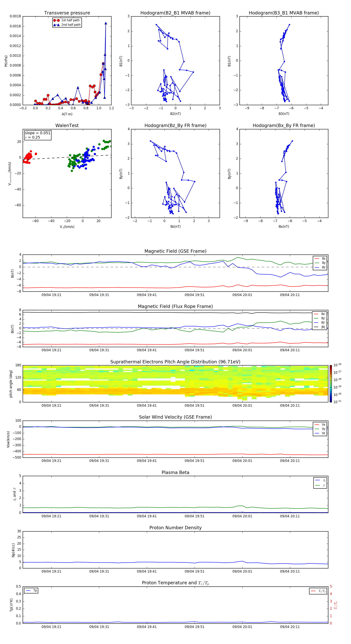
Task: Click the "V_remaining(km/s)" y-axis label
Action: click(x=10, y=173)
